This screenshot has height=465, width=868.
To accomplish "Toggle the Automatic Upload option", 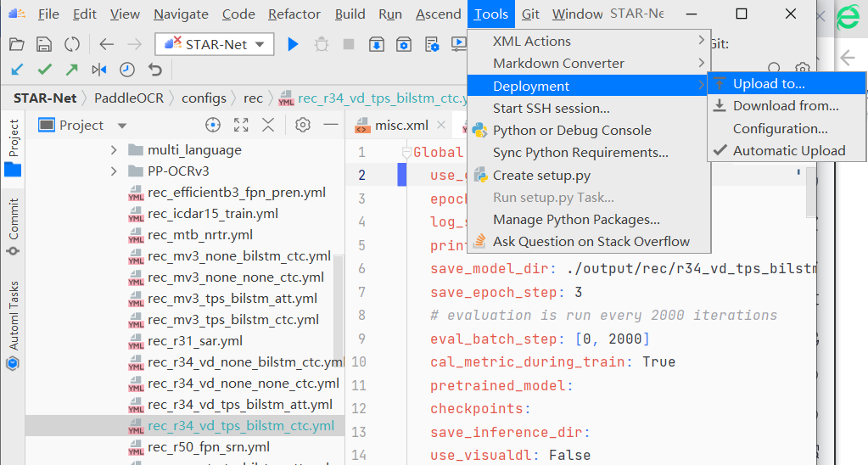I will [788, 151].
